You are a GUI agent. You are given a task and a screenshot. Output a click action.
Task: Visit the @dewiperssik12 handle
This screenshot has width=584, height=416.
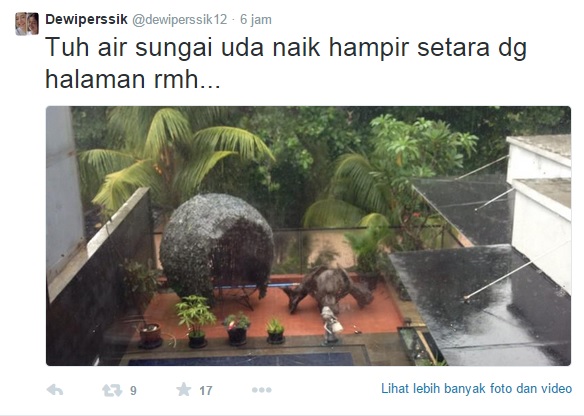pyautogui.click(x=180, y=19)
